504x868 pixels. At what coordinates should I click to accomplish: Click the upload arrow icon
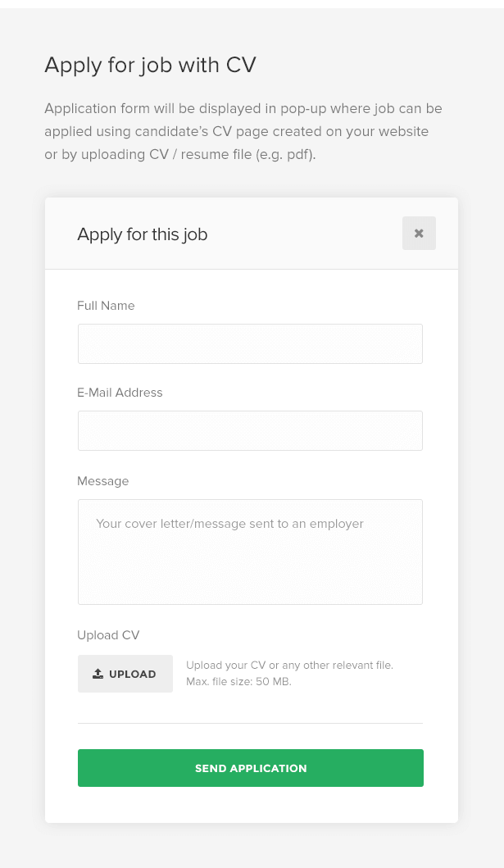click(98, 674)
